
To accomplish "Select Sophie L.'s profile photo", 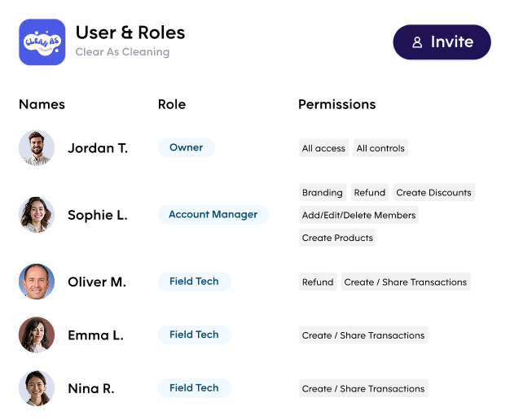I will (x=37, y=215).
